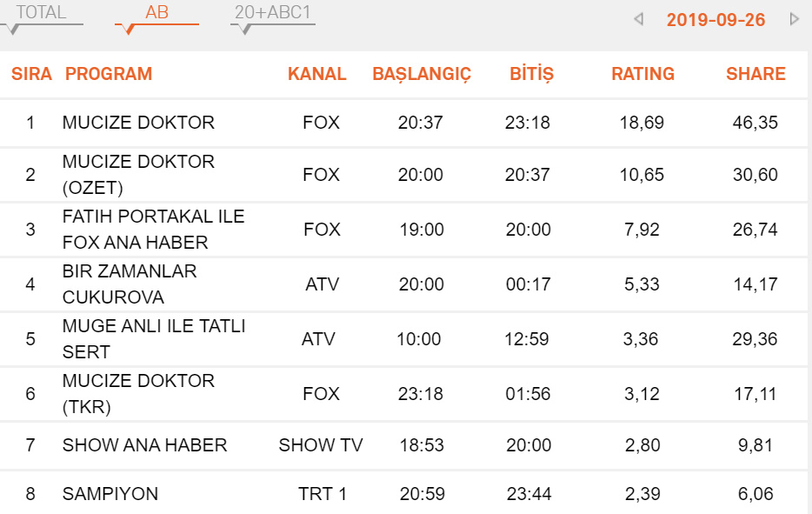Sort by BAŞLANGIÇ column header
Screen dimensions: 812x514
[x=422, y=75]
